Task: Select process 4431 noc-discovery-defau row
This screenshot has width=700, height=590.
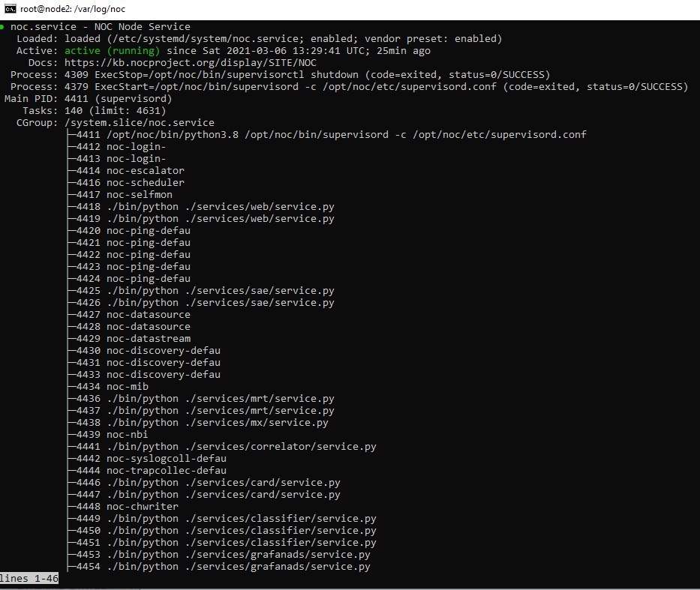Action: pyautogui.click(x=144, y=363)
